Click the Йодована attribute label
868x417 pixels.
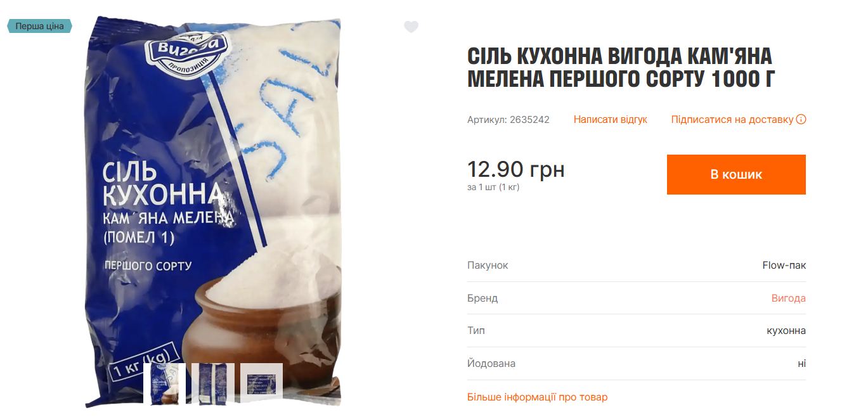[491, 364]
